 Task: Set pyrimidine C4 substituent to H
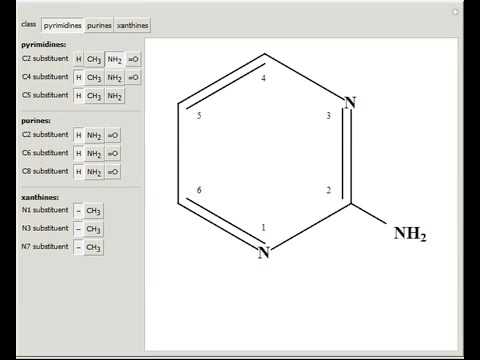tap(78, 78)
